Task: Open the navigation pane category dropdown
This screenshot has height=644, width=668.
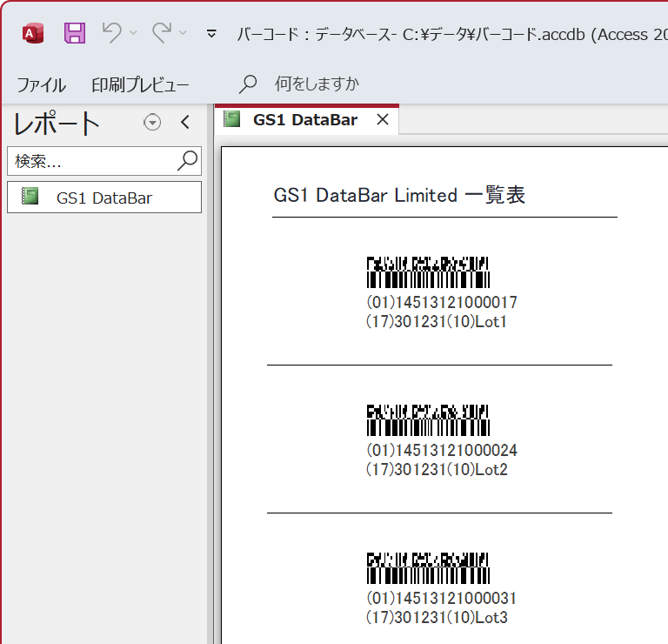Action: pos(152,123)
